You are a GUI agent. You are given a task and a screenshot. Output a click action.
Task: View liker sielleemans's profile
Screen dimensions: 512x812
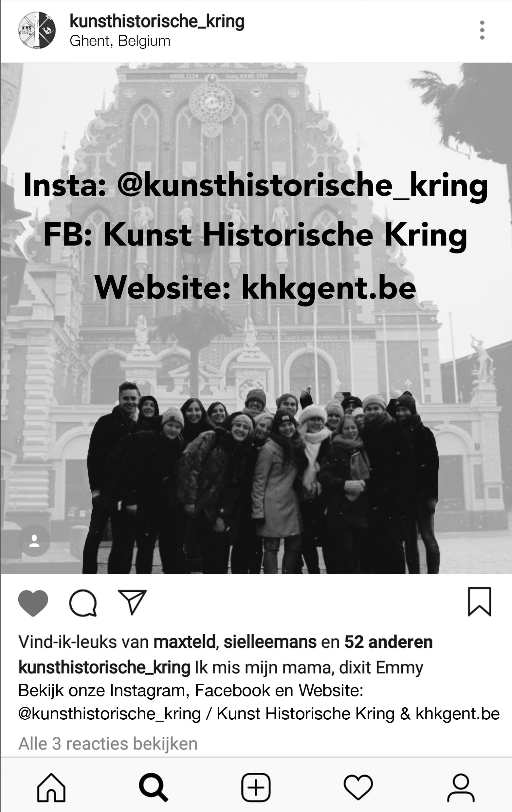click(x=270, y=642)
